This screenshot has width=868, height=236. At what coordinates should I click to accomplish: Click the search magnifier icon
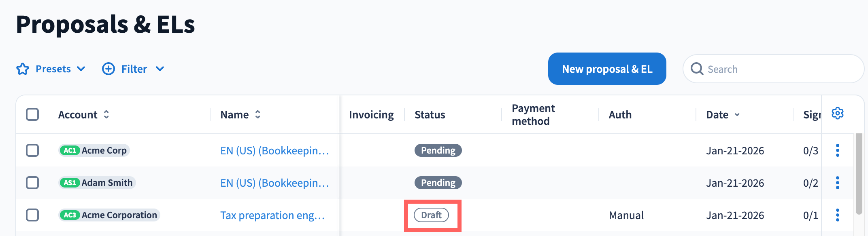(x=697, y=69)
